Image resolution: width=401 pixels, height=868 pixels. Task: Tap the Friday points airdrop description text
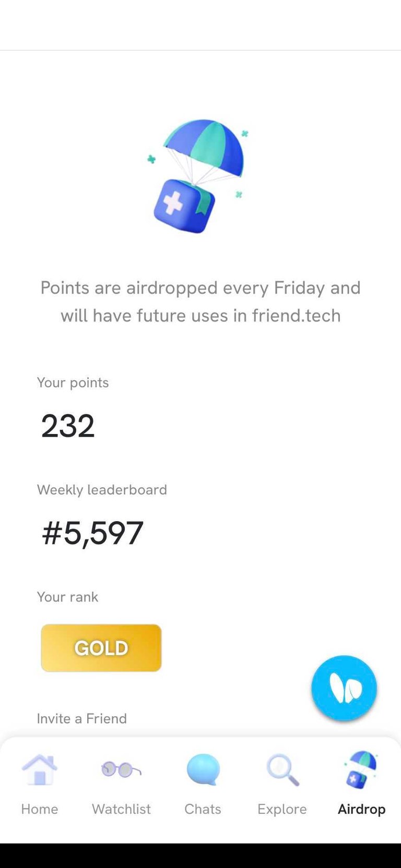click(x=200, y=302)
